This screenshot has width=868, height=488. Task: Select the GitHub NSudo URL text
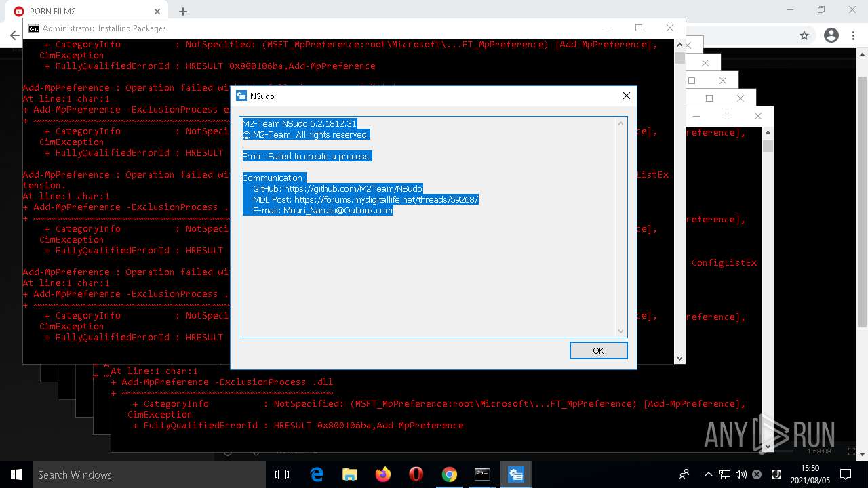(x=353, y=188)
